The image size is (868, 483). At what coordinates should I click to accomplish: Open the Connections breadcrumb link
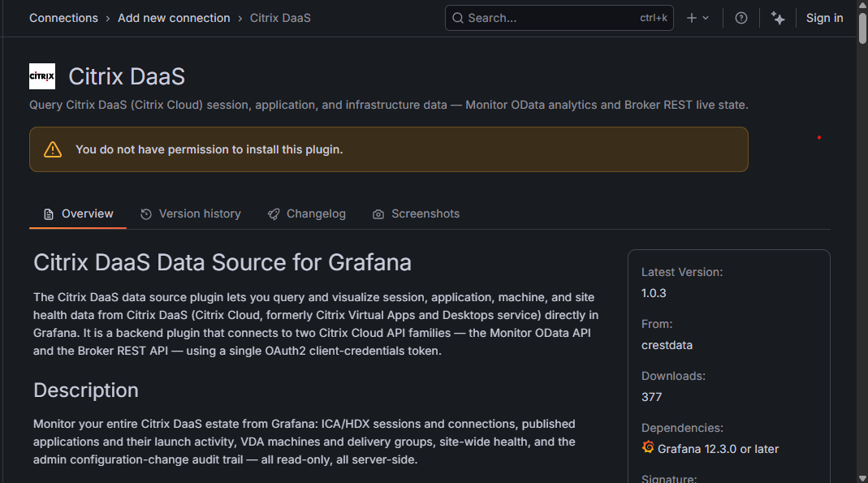pos(63,18)
